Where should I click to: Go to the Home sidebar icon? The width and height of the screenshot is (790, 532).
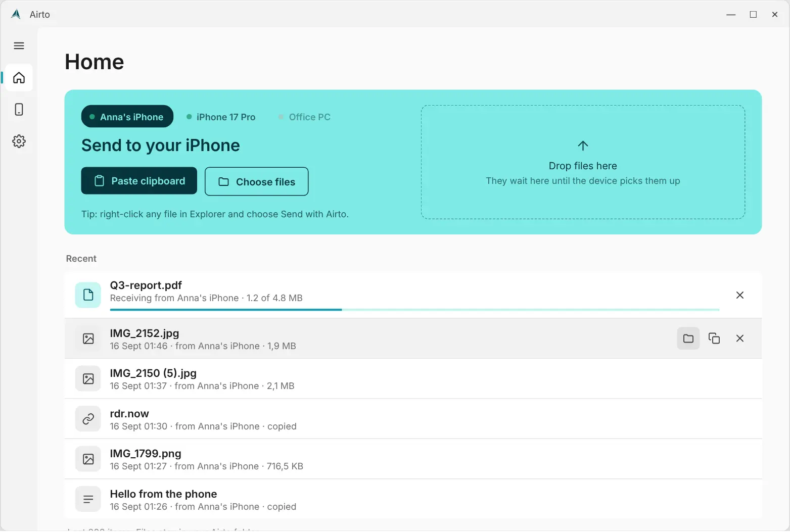click(x=19, y=78)
